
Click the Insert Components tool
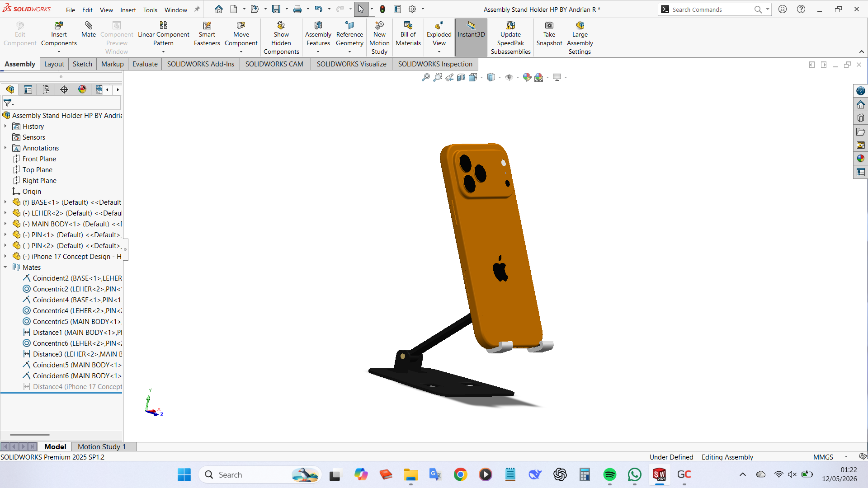coord(59,34)
